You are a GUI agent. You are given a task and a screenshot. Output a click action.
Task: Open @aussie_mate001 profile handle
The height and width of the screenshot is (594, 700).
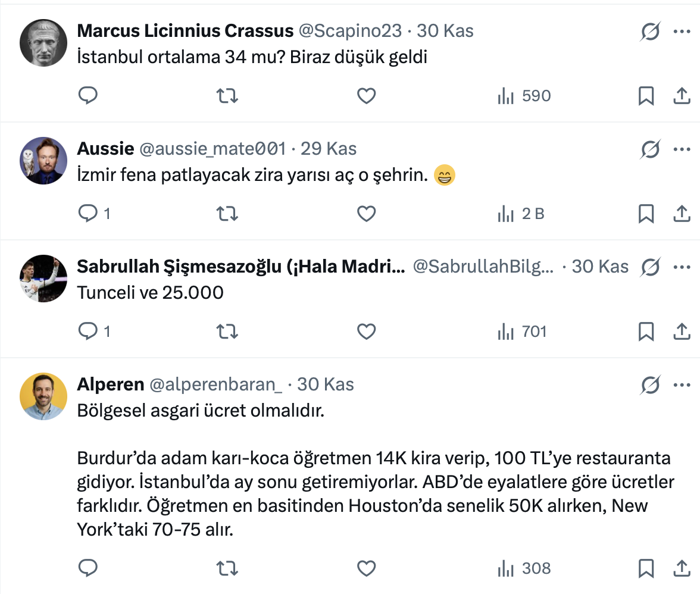coord(212,148)
